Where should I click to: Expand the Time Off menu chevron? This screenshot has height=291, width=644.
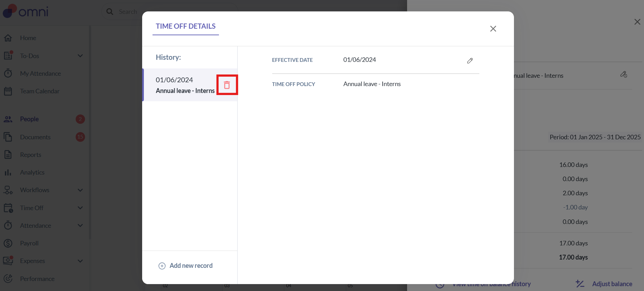coord(80,208)
